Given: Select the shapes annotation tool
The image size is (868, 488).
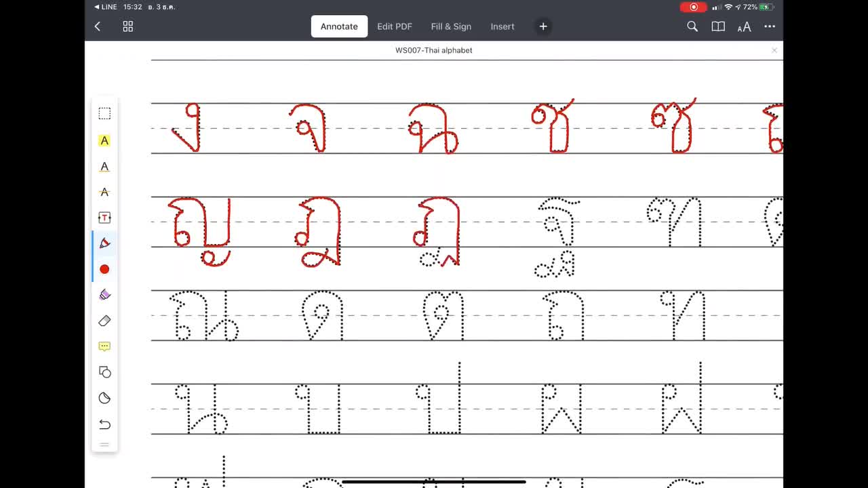Looking at the screenshot, I should [x=104, y=371].
